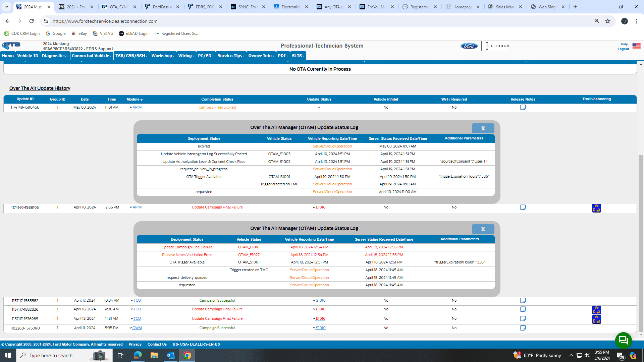Open File Explorer from the taskbar
The height and width of the screenshot is (362, 644).
click(x=154, y=355)
